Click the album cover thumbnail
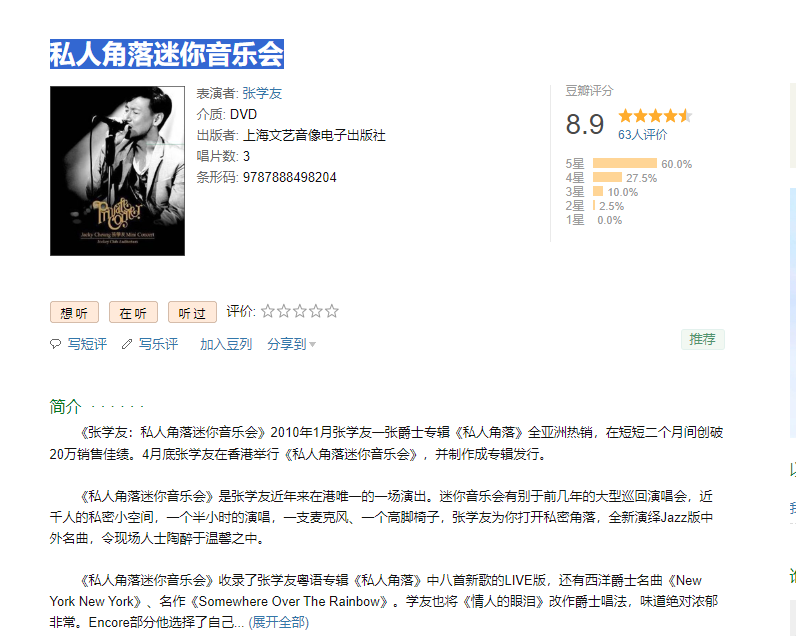This screenshot has height=636, width=796. click(117, 171)
